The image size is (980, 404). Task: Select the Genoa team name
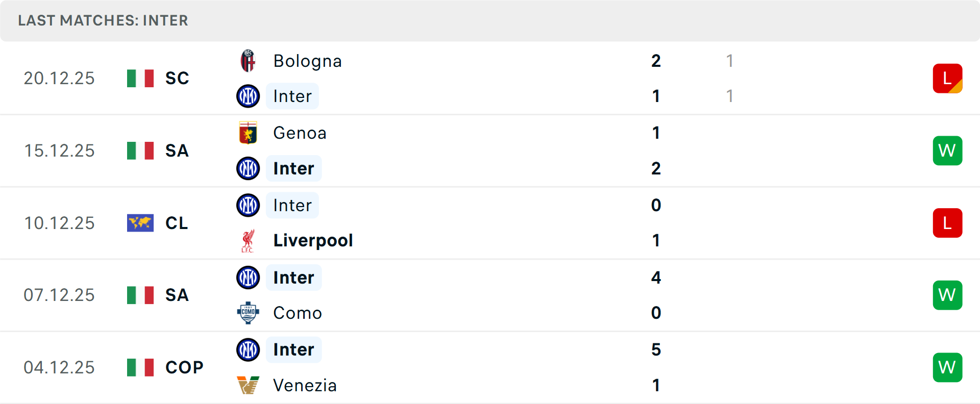coord(300,133)
